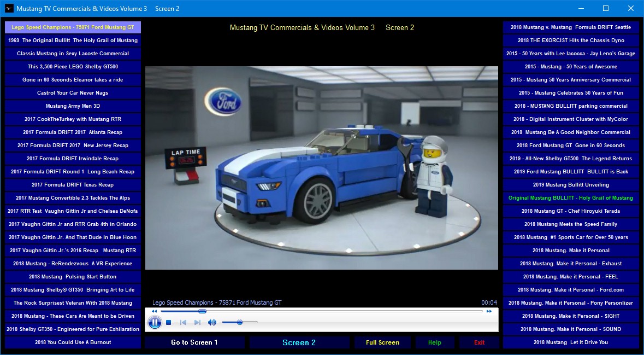The image size is (644, 355).
Task: Pause the playing video
Action: pyautogui.click(x=155, y=323)
